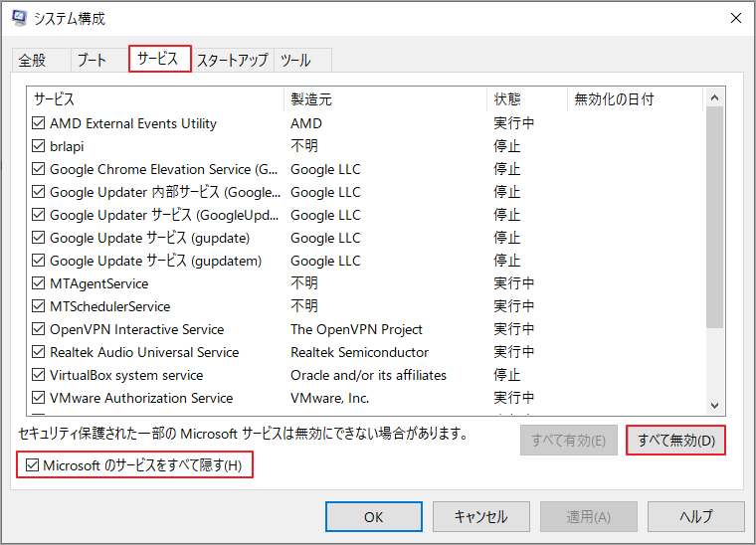Click the システム構成 title bar icon

[19, 18]
